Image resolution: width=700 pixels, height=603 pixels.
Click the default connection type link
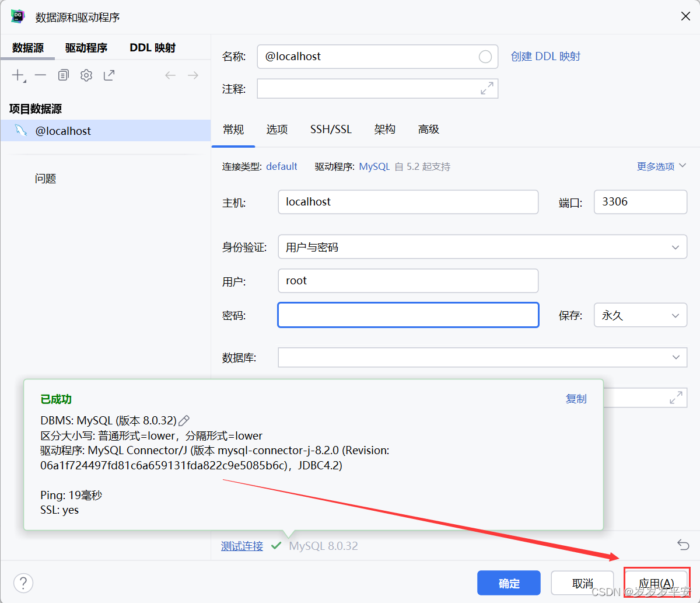282,166
